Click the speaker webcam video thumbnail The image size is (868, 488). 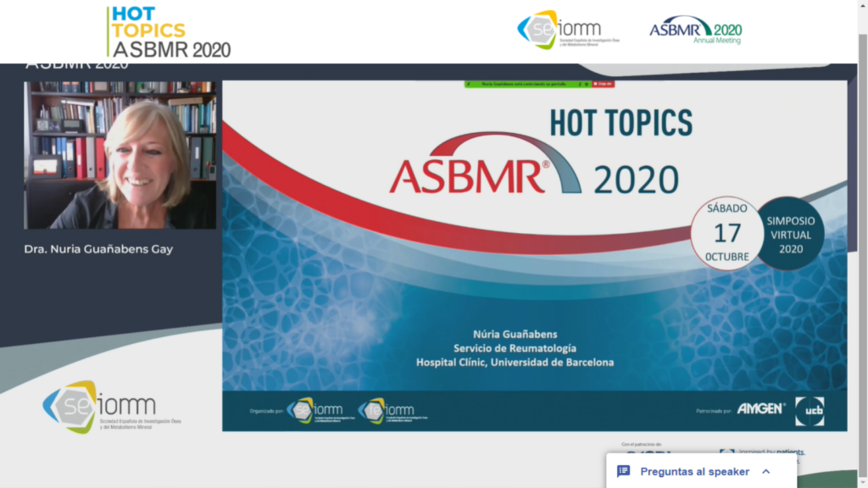(x=120, y=156)
